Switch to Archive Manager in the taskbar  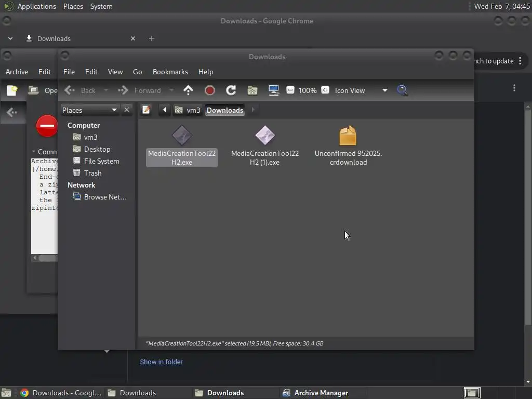tap(315, 393)
